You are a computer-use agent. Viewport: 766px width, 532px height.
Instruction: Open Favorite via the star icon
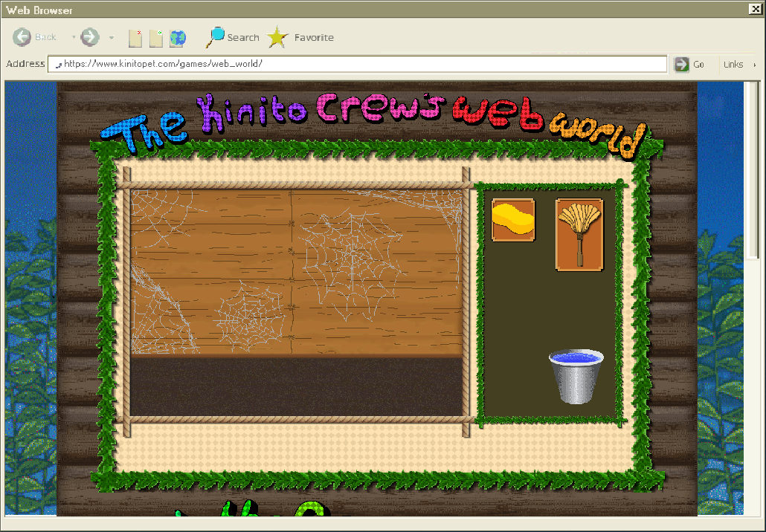[278, 37]
